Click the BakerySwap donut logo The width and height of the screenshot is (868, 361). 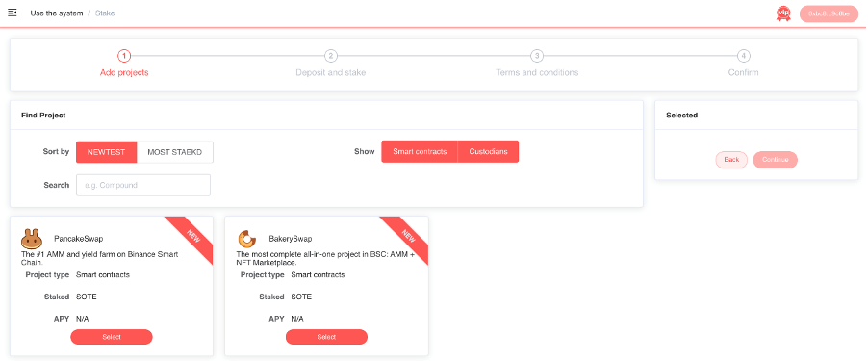(x=247, y=239)
